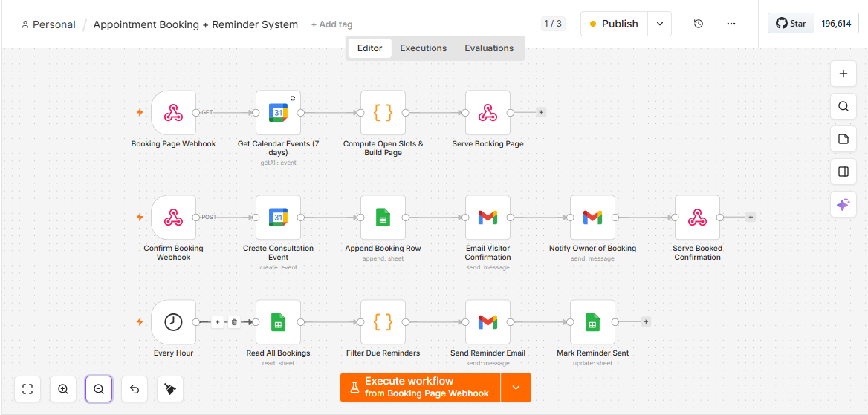The height and width of the screenshot is (415, 868).
Task: Click the Booking Page Webhook trigger lightning bolt
Action: 140,112
